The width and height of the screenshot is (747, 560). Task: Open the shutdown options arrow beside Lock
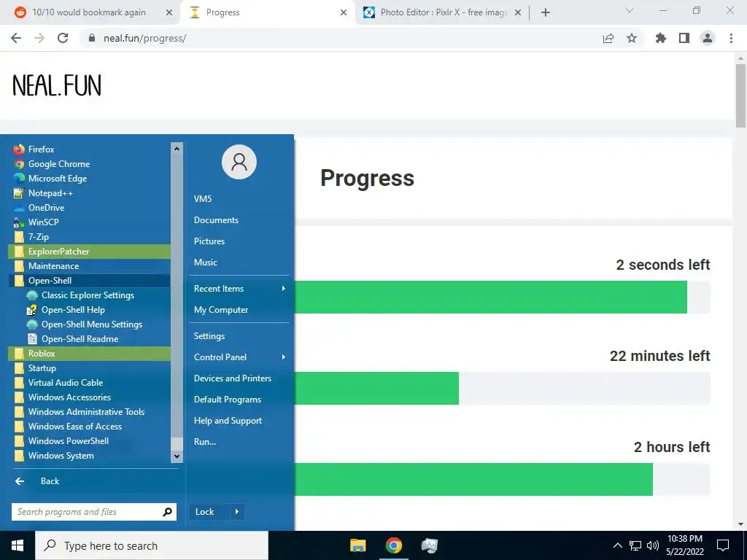click(x=237, y=512)
